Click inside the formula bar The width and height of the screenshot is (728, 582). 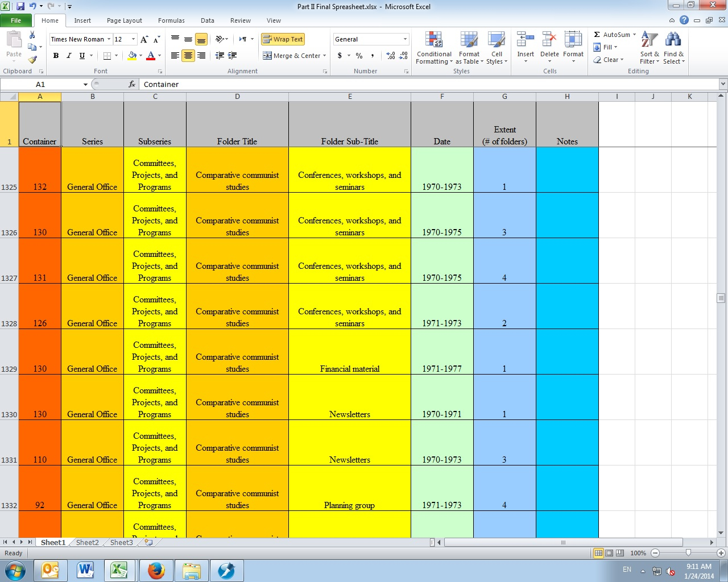284,84
